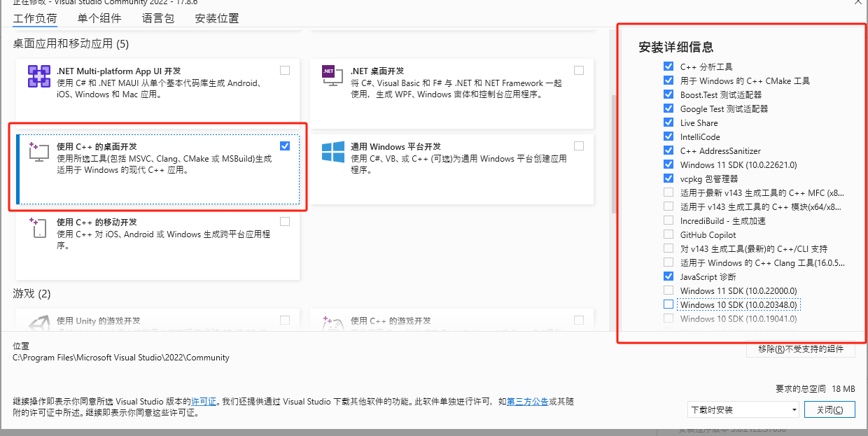Check the C++/CLI 支持 for v143 option
Image resolution: width=868 pixels, height=436 pixels.
coord(668,248)
